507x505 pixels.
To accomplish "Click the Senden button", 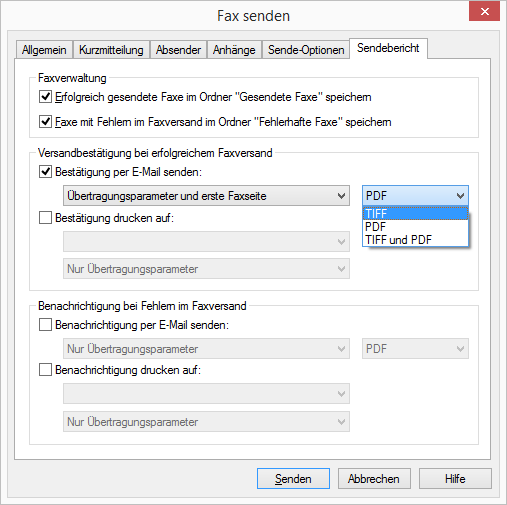I will tap(293, 479).
